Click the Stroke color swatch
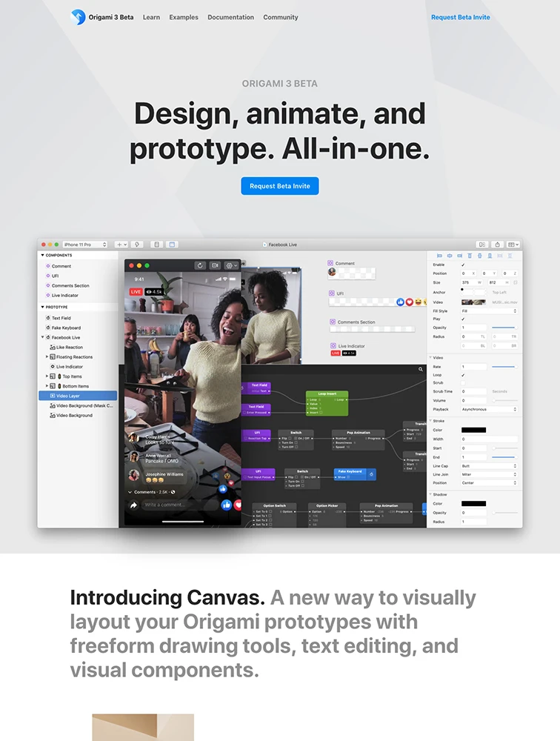 coord(473,430)
